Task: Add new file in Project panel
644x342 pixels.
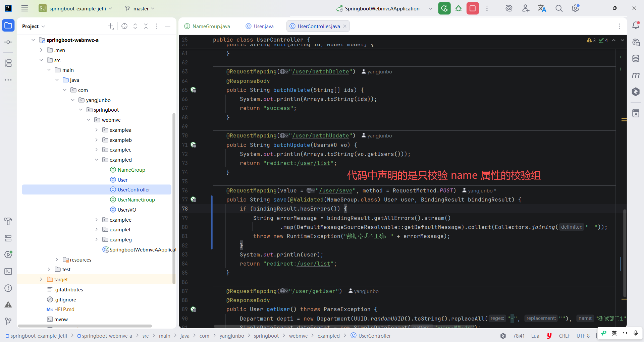Action: pyautogui.click(x=111, y=26)
